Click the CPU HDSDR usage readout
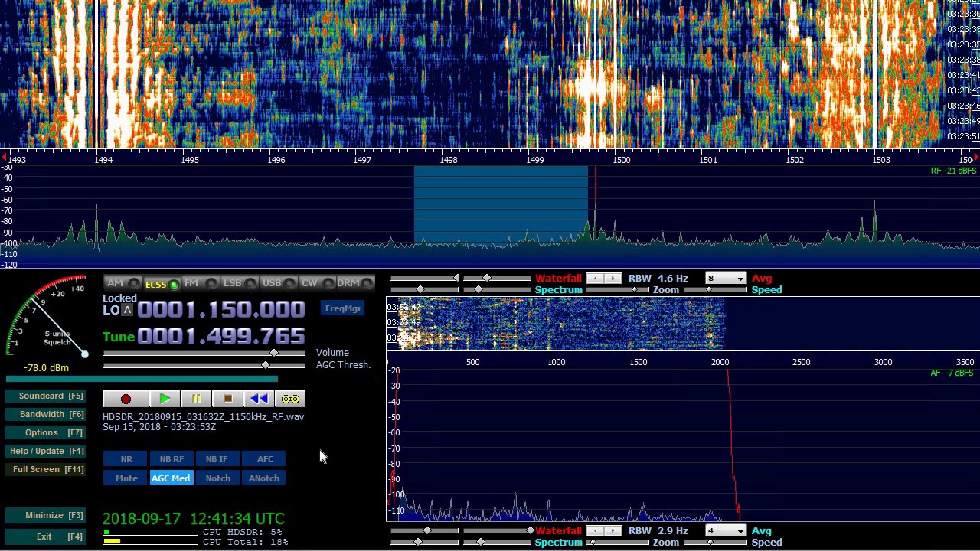The image size is (980, 551). [x=242, y=532]
